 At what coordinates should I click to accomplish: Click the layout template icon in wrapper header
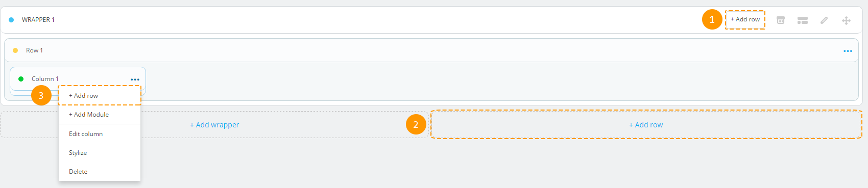click(x=803, y=20)
